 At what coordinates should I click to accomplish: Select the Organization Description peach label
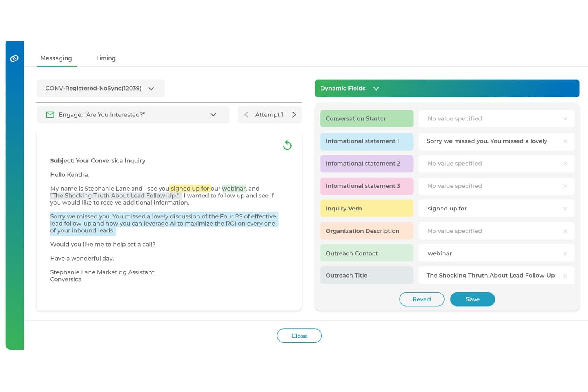click(367, 231)
